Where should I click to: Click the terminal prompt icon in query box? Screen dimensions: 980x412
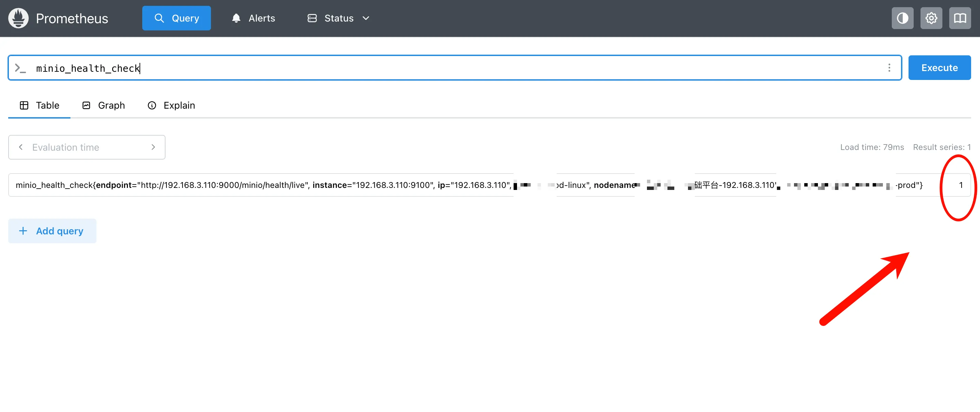[20, 68]
